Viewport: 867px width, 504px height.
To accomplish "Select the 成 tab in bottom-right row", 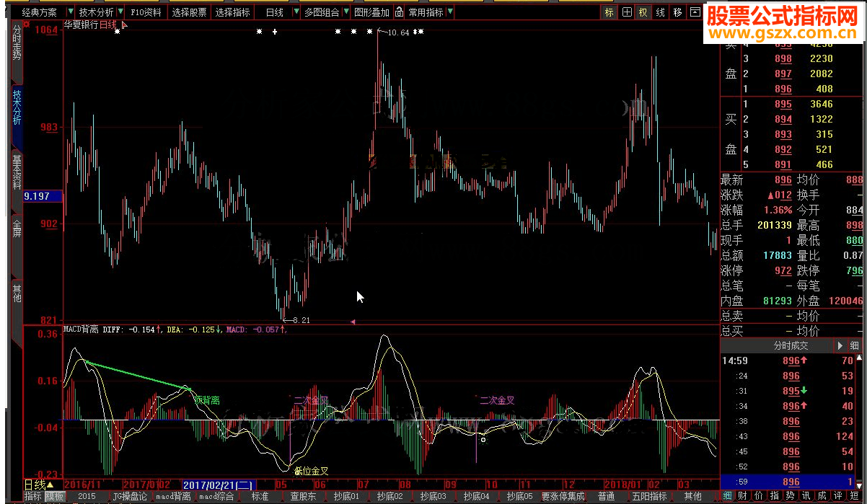I will pos(822,496).
